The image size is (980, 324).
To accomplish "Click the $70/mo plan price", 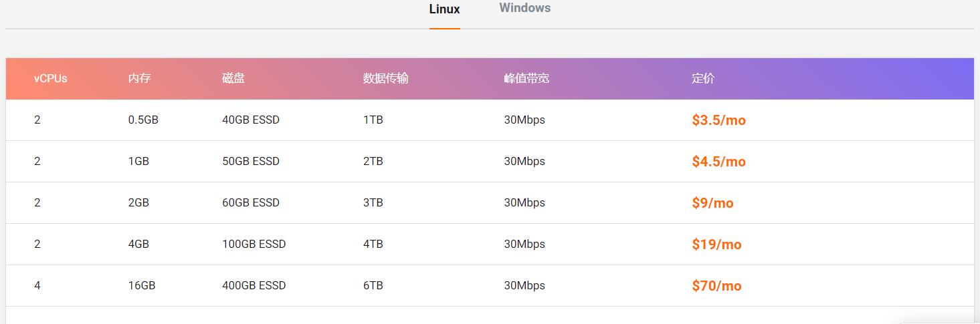I will tap(716, 286).
